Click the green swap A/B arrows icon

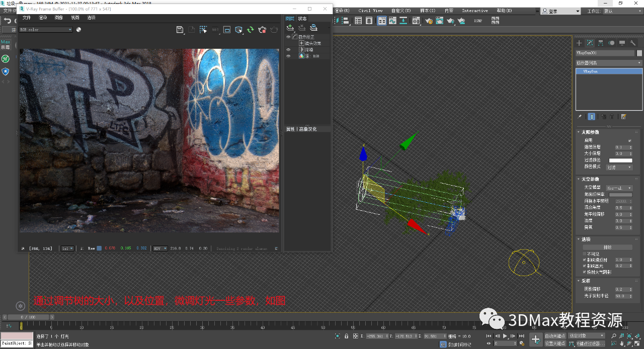(251, 30)
